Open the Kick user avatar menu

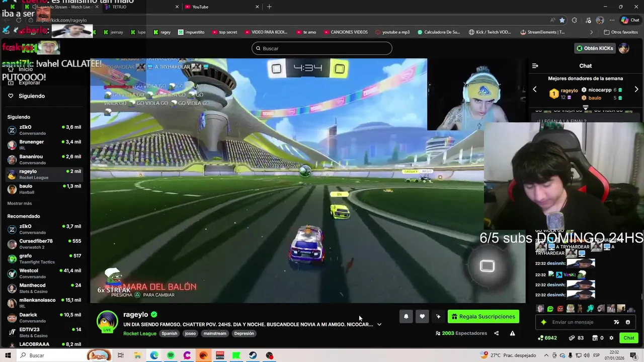[624, 48]
